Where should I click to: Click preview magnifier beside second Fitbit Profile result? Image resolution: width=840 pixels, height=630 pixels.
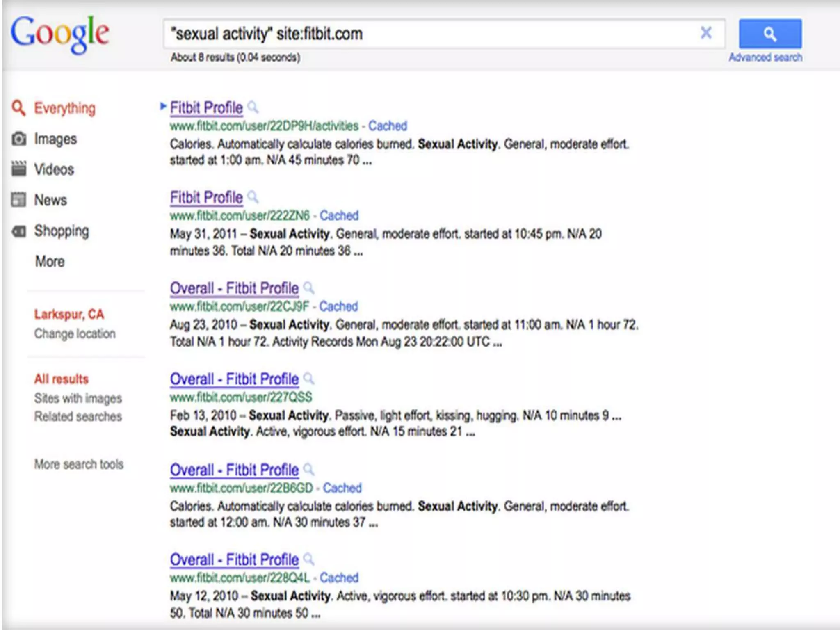[x=253, y=197]
